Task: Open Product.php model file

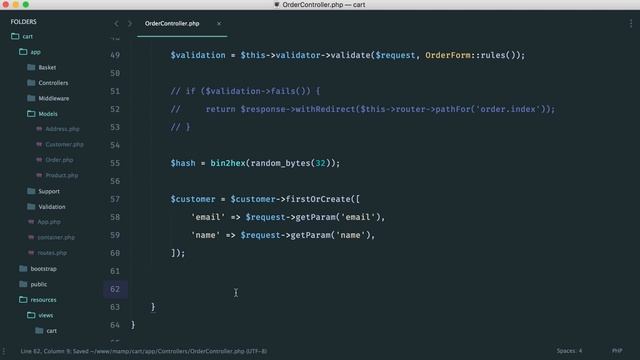Action: pos(62,176)
